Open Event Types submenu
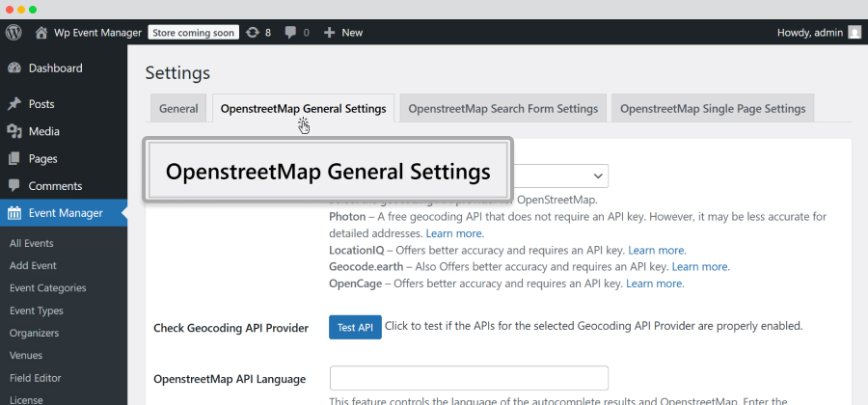 pos(36,310)
